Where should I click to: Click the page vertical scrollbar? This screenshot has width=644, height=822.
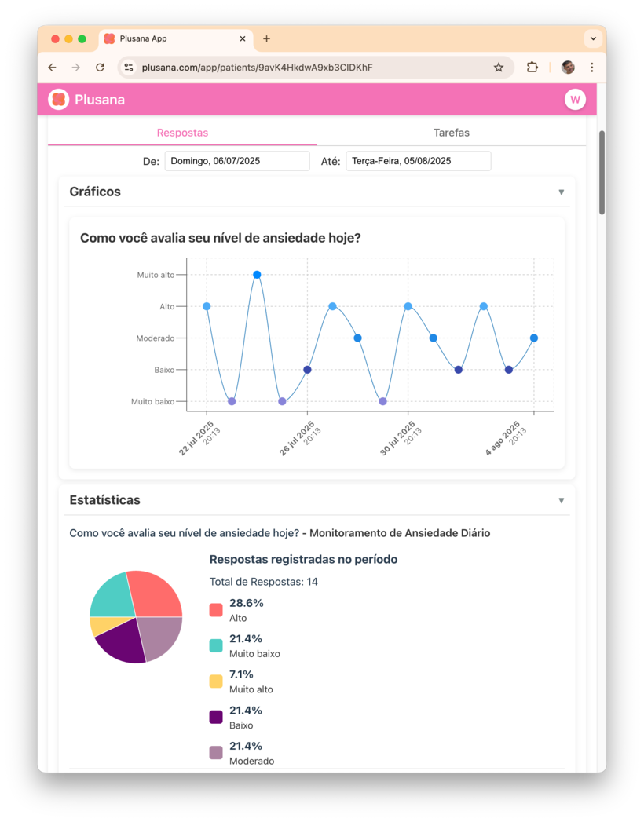602,173
